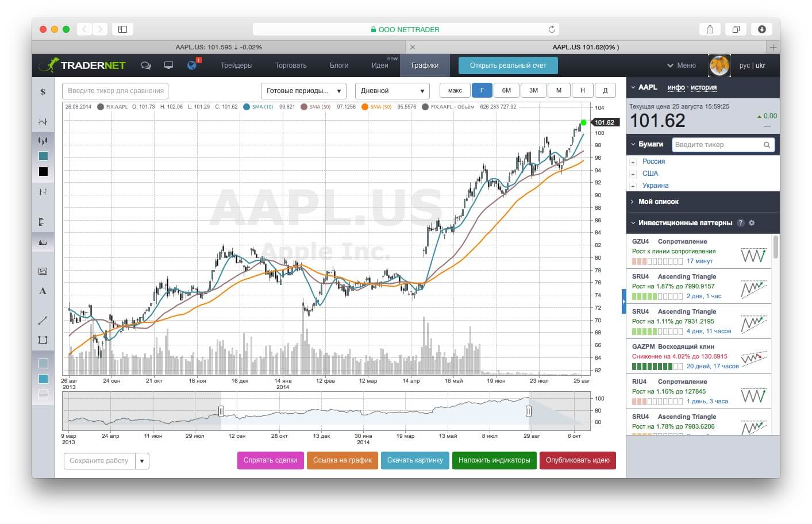Select the OHLC bars chart icon
Image resolution: width=812 pixels, height=524 pixels.
tap(43, 192)
